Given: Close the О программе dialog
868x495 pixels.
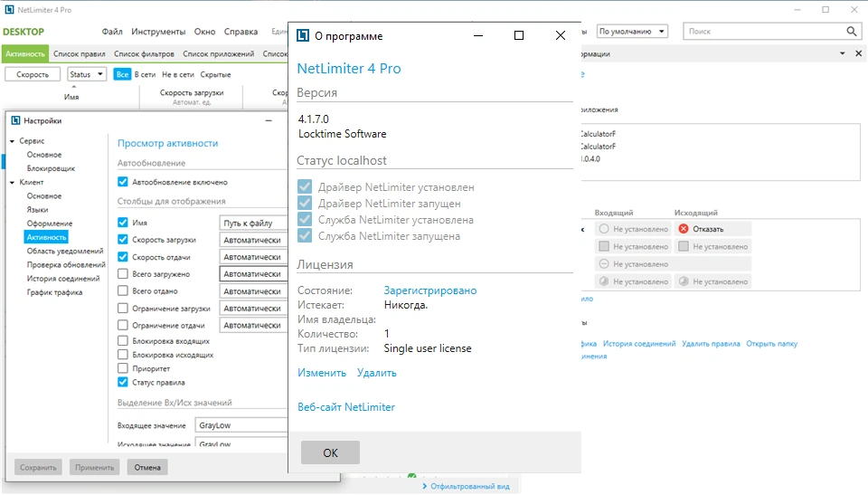Looking at the screenshot, I should click(561, 35).
